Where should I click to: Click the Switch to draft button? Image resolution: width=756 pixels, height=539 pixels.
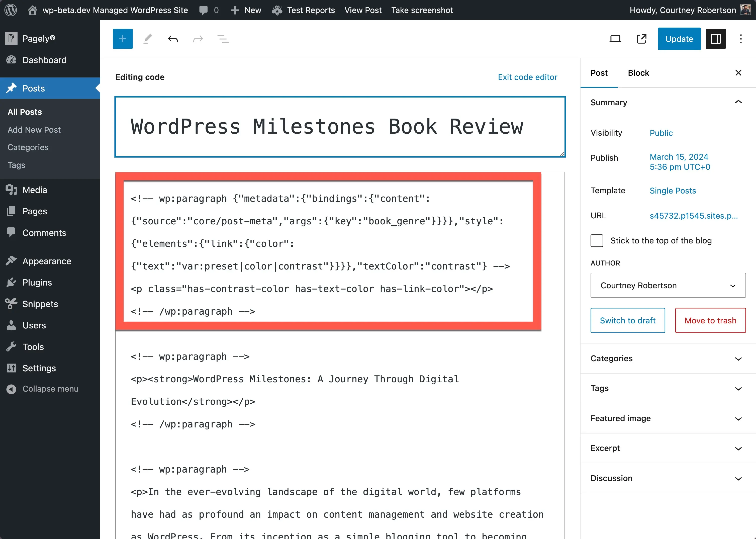627,320
